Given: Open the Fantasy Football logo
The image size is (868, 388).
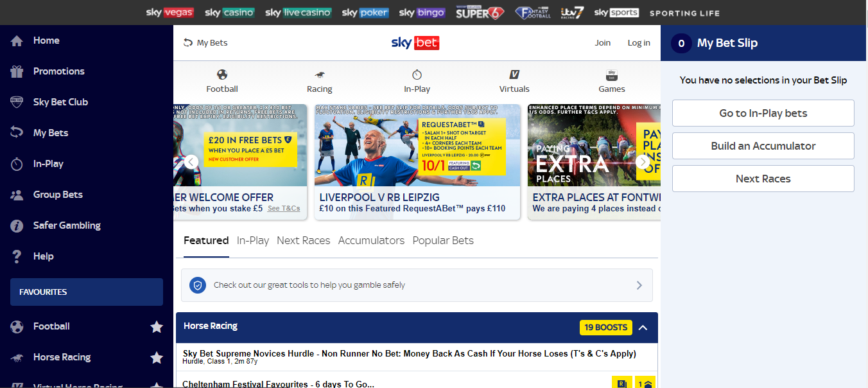Looking at the screenshot, I should 533,12.
